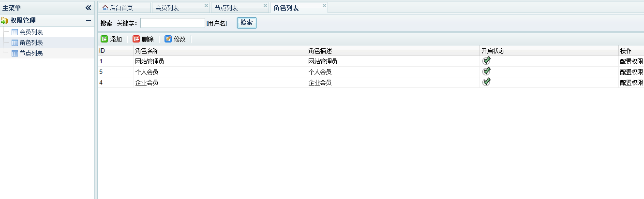Collapse the 权限管理 section with minus
Screen dimensions: 644x199
pyautogui.click(x=88, y=21)
